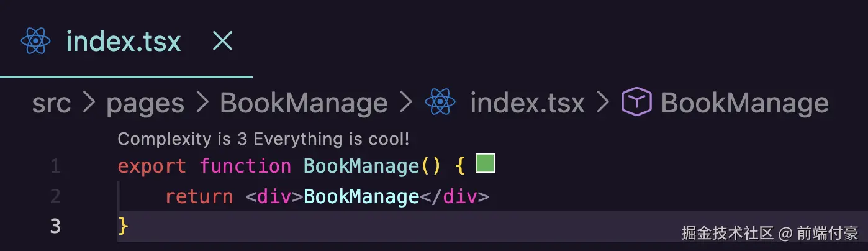This screenshot has height=251, width=868.
Task: Open the src folder breadcrumb
Action: pyautogui.click(x=51, y=103)
